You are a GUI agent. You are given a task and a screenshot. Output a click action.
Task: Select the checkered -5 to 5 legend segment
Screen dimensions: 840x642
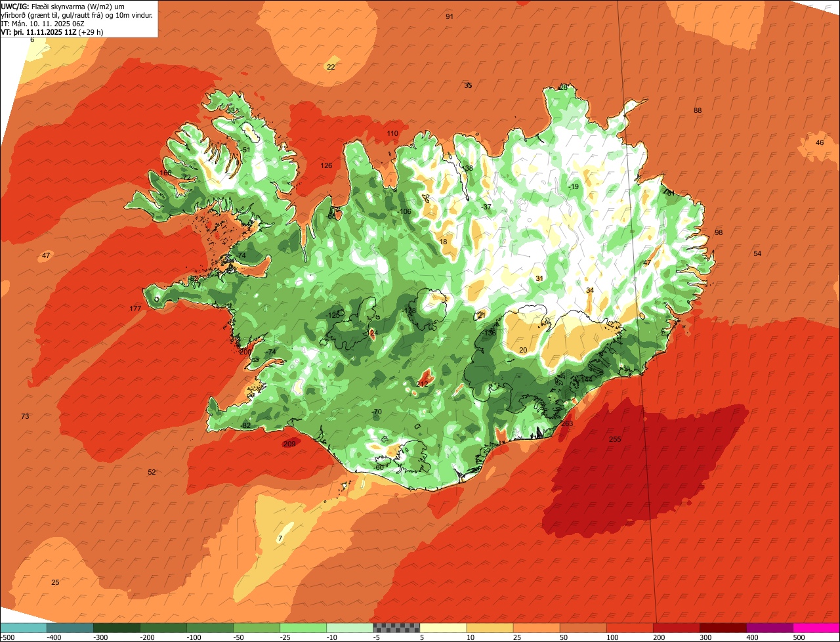(x=396, y=627)
